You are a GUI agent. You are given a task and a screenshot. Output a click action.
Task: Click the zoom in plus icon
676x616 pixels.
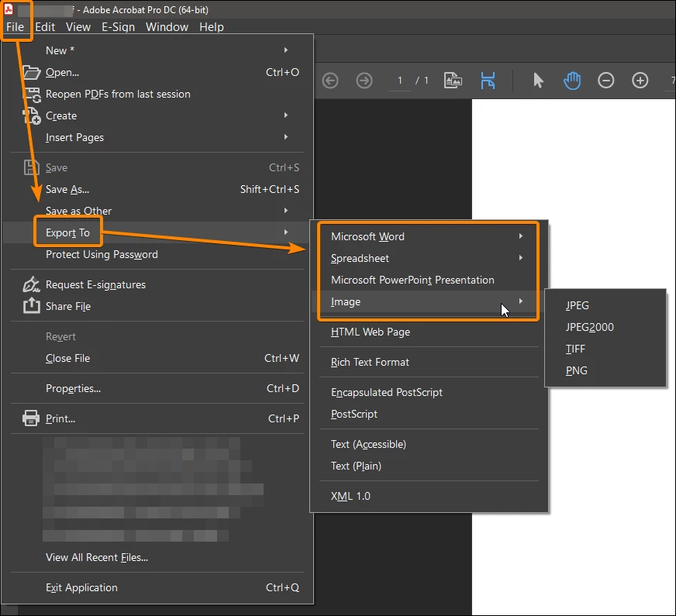(x=640, y=81)
